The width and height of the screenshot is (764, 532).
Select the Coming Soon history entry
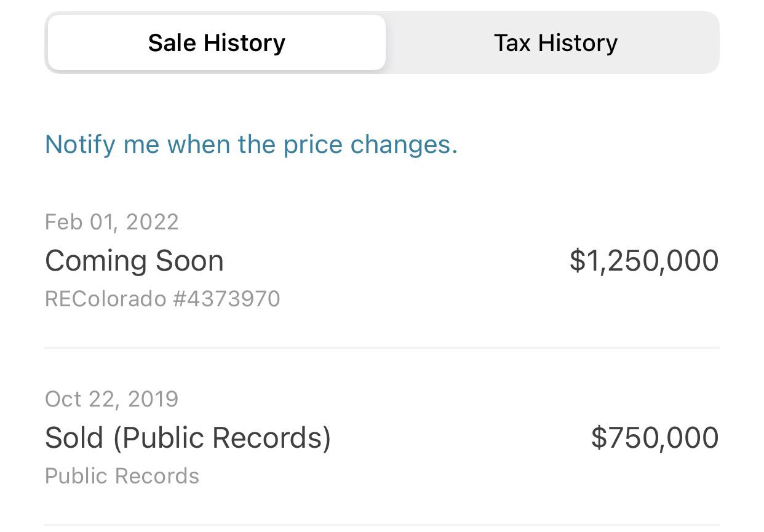[134, 260]
